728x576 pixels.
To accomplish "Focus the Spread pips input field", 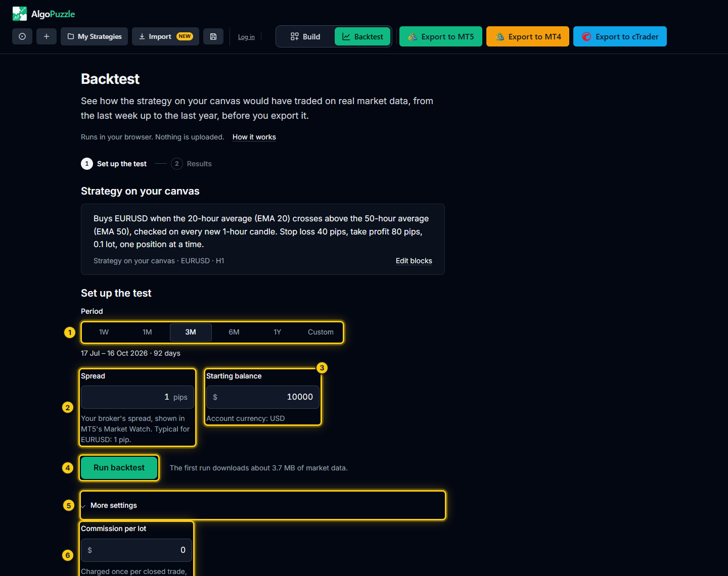I will point(136,397).
